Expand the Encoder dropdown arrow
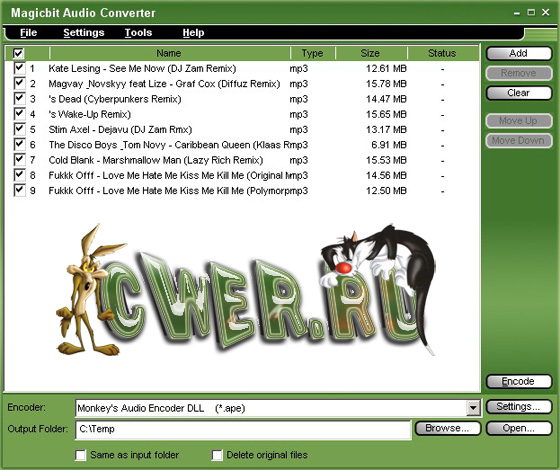This screenshot has width=560, height=470. (473, 408)
